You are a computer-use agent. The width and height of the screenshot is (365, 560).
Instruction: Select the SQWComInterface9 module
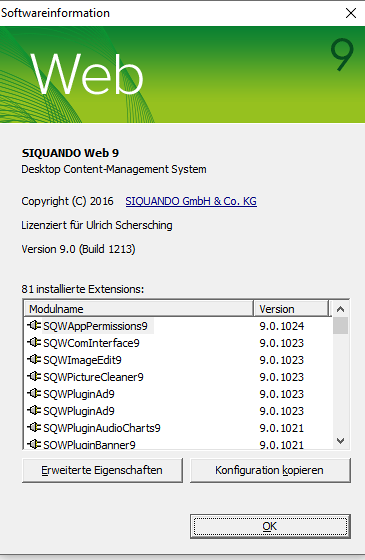click(91, 343)
